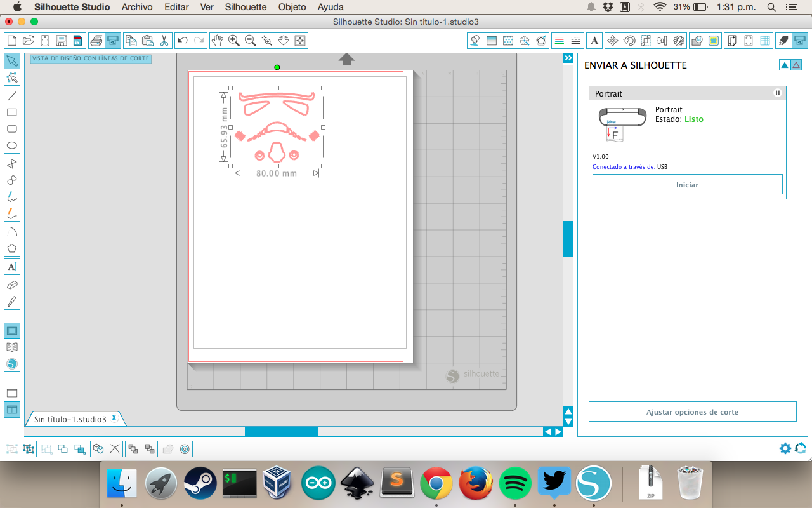Click the filled up-triangle in panel header
Image resolution: width=812 pixels, height=508 pixels.
(x=785, y=65)
